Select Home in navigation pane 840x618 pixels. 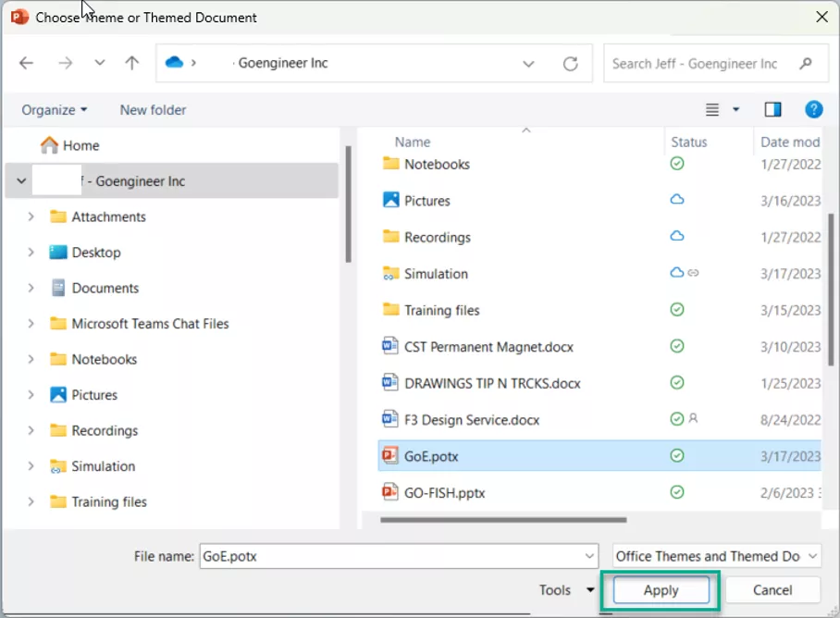[x=70, y=145]
